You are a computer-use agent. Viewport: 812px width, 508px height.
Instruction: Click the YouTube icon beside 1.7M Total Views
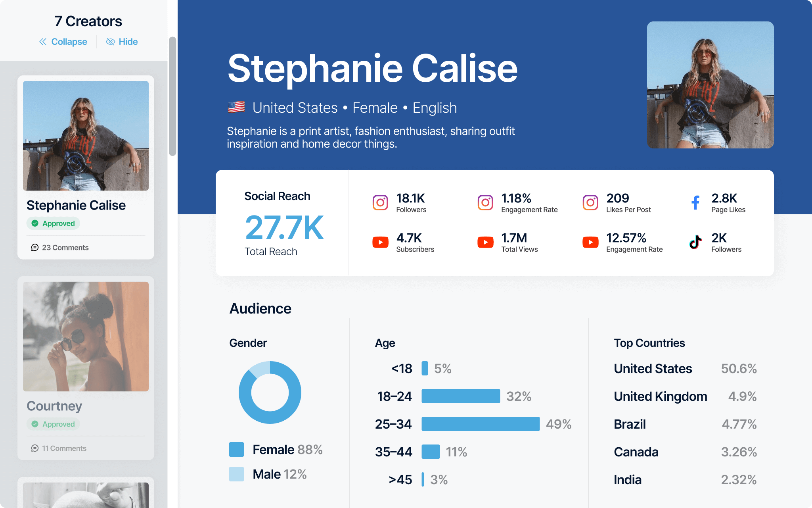click(x=485, y=242)
